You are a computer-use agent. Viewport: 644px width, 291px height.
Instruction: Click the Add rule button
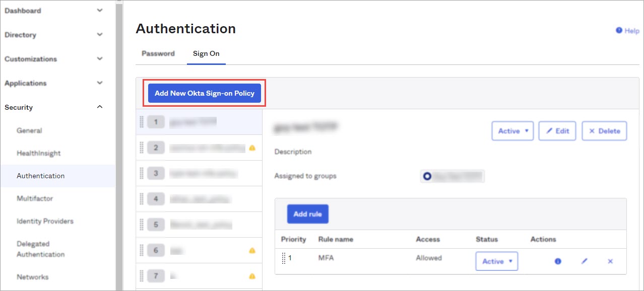point(308,214)
